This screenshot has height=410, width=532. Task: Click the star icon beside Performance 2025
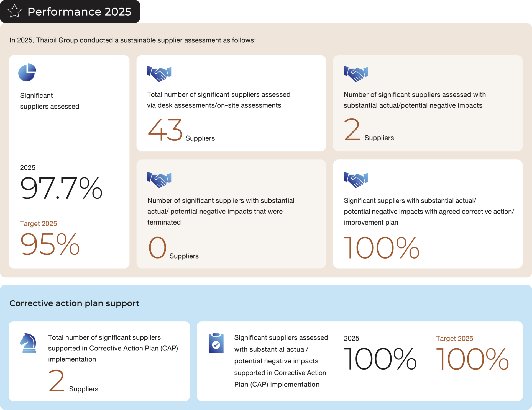tap(14, 11)
